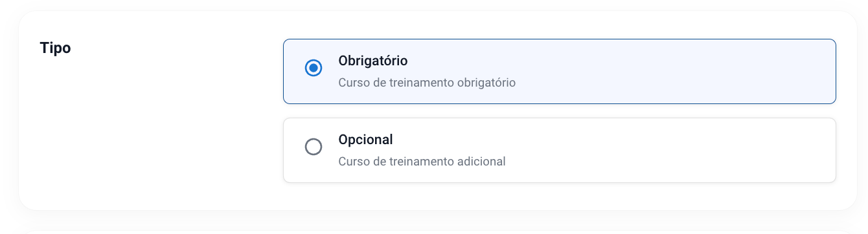Click empty space inside the Opcional card
The width and height of the screenshot is (868, 234).
(680, 150)
